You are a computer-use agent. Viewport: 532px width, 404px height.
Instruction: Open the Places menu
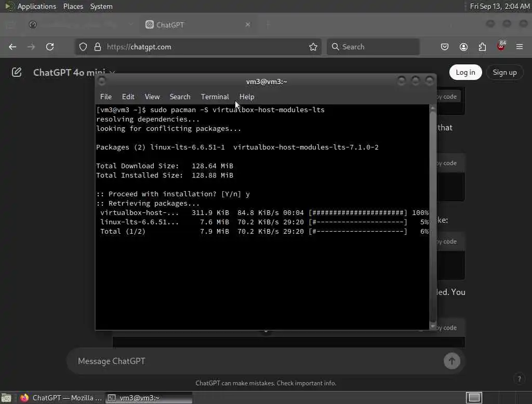point(73,6)
